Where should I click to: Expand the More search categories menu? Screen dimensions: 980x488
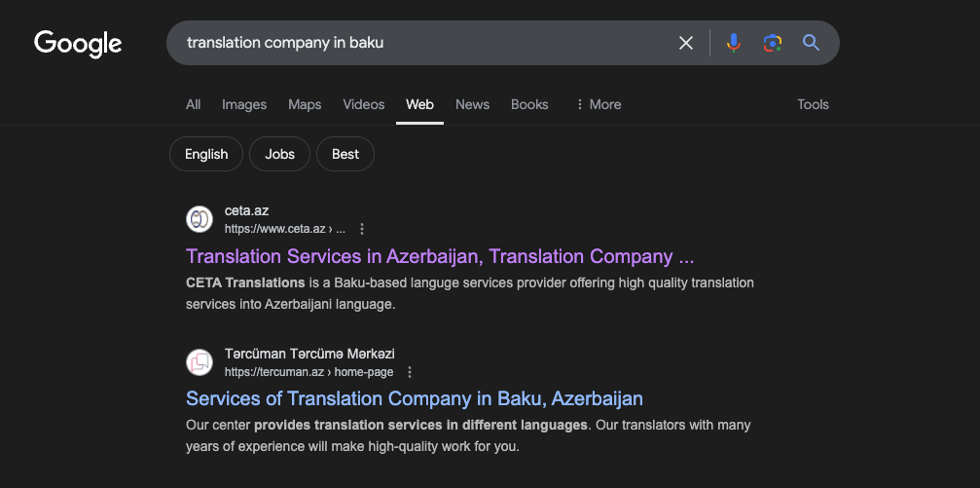(x=599, y=104)
